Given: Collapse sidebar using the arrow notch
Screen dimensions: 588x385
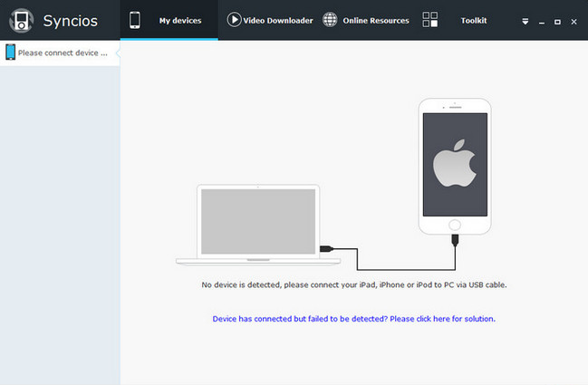Looking at the screenshot, I should 119,53.
